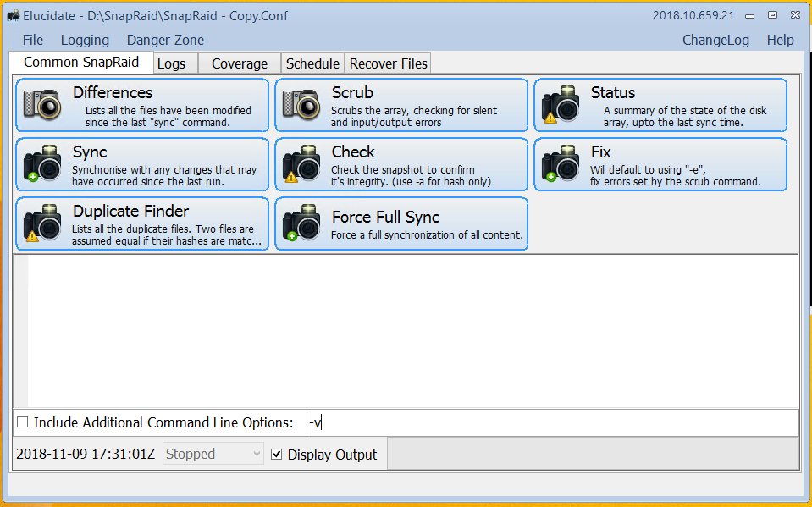The height and width of the screenshot is (507, 812).
Task: Select the Common SnapRaid tab
Action: pyautogui.click(x=81, y=62)
